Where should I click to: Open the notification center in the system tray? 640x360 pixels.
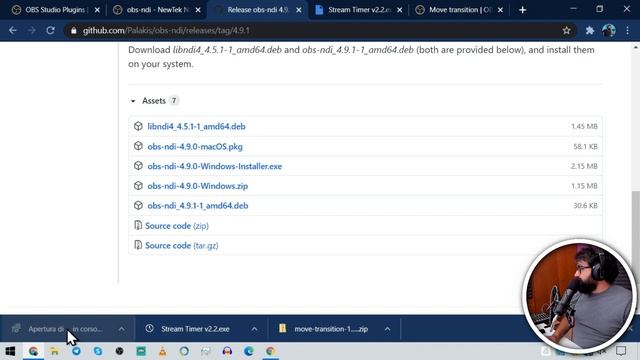(x=621, y=351)
